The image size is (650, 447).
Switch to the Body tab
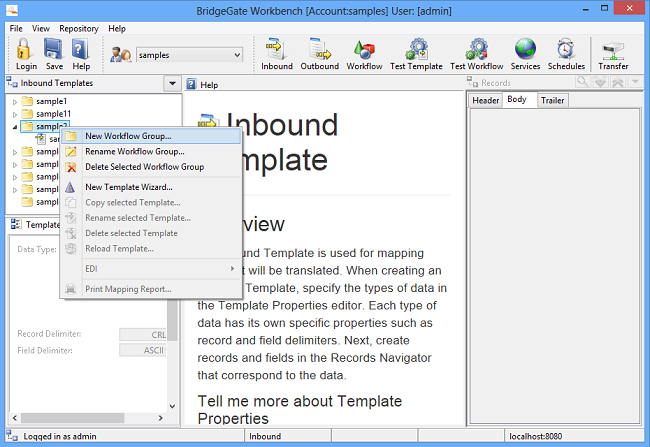517,100
